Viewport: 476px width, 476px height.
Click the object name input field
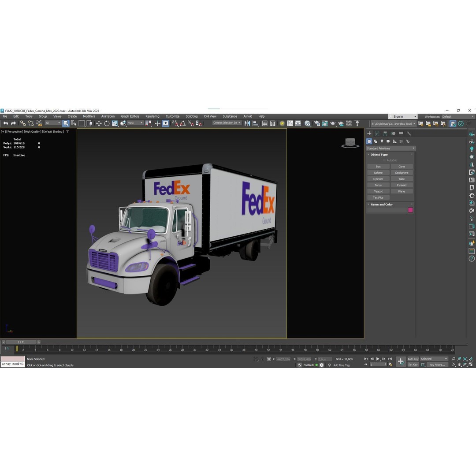[387, 210]
